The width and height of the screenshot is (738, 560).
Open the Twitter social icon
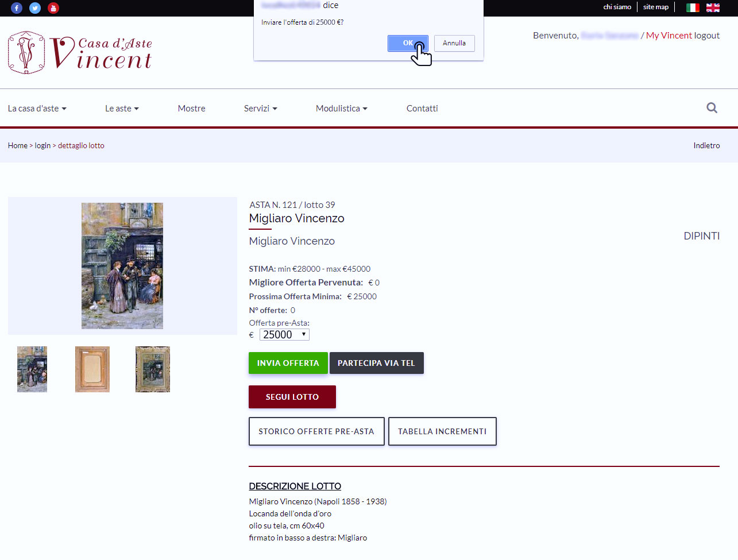(35, 8)
